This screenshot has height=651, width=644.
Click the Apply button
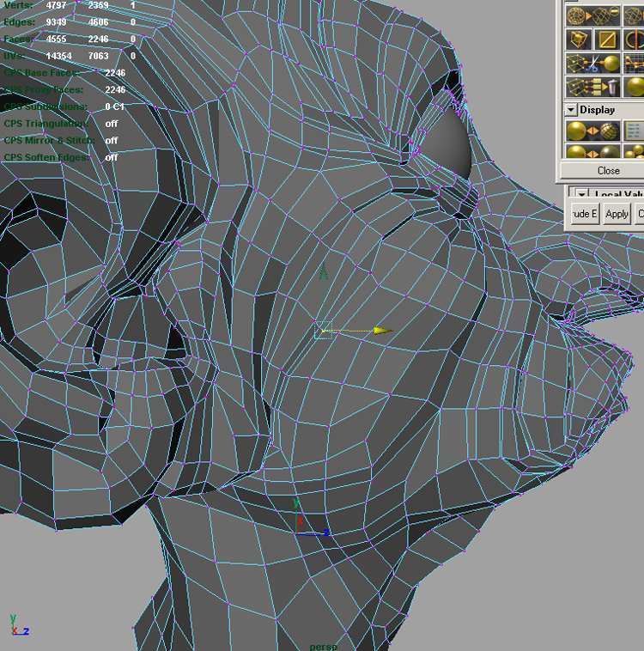tap(617, 214)
